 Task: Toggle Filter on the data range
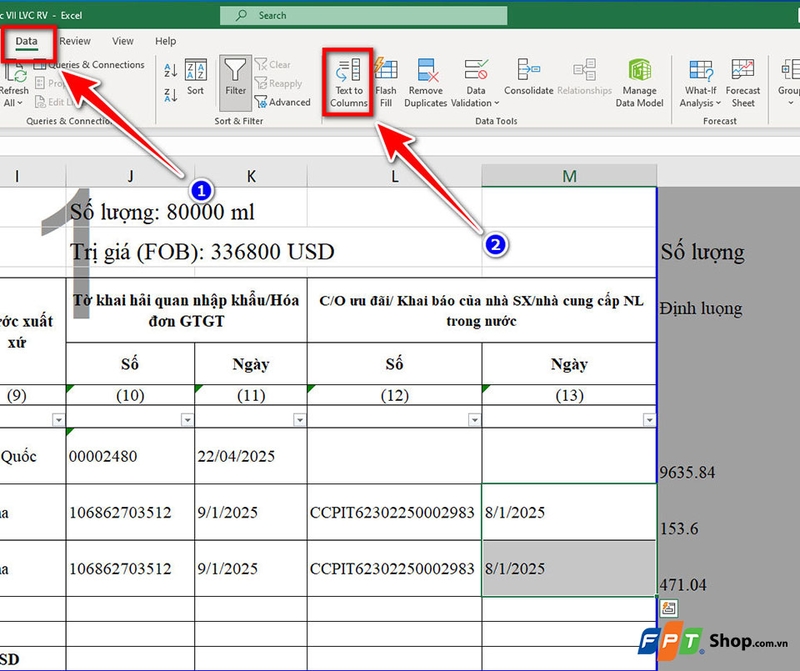(235, 85)
